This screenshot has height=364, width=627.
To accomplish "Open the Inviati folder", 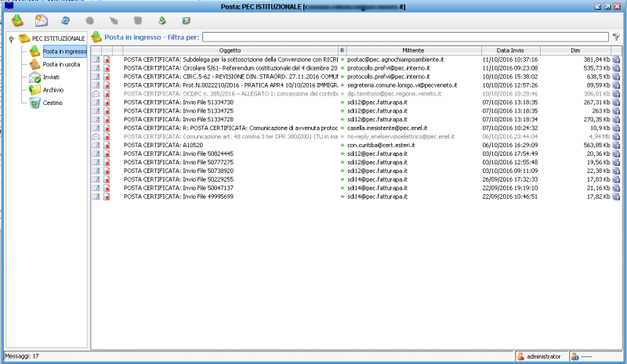I will [x=54, y=77].
